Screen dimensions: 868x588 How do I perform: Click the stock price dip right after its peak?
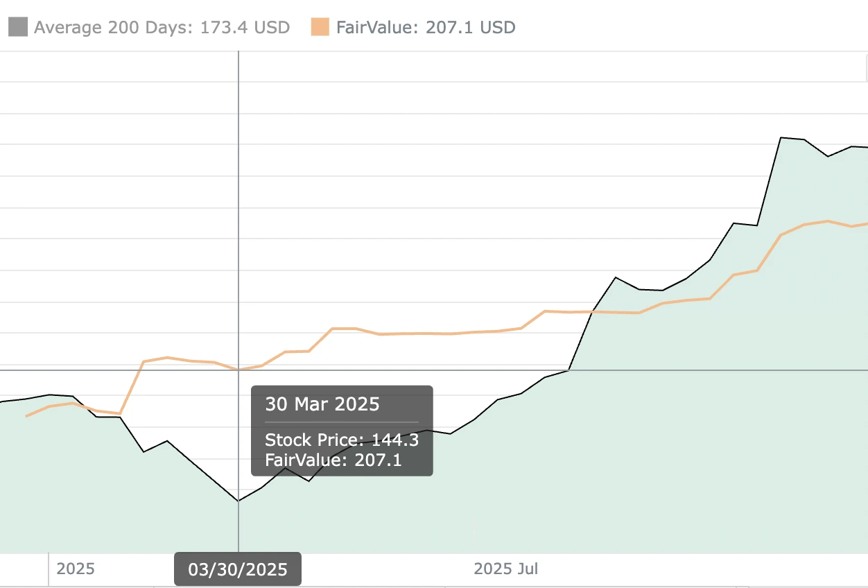(827, 156)
